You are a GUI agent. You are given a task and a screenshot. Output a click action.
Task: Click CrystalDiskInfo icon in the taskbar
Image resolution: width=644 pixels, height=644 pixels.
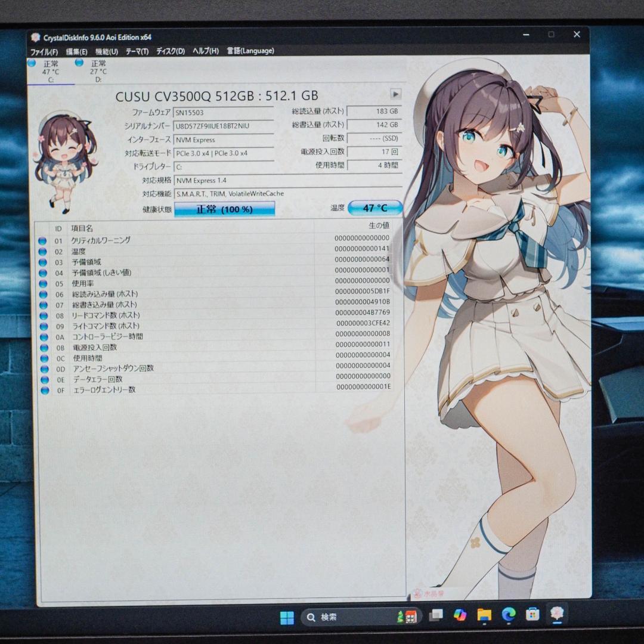(x=558, y=614)
